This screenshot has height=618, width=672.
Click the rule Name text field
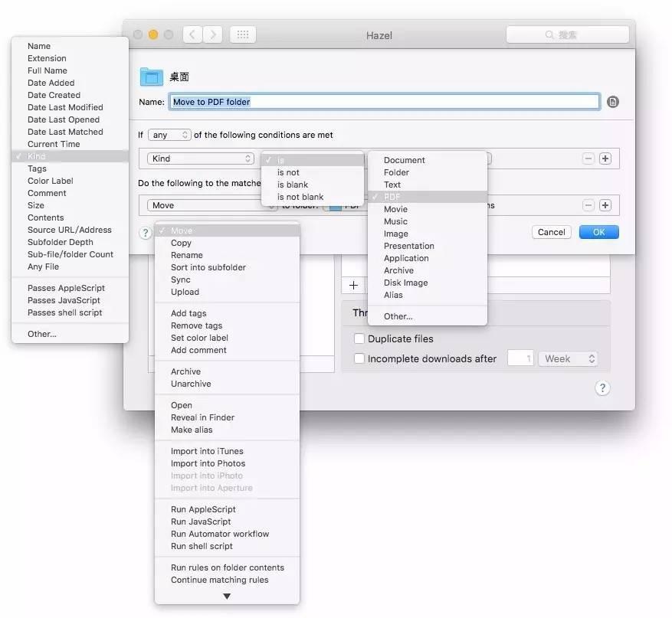click(384, 102)
